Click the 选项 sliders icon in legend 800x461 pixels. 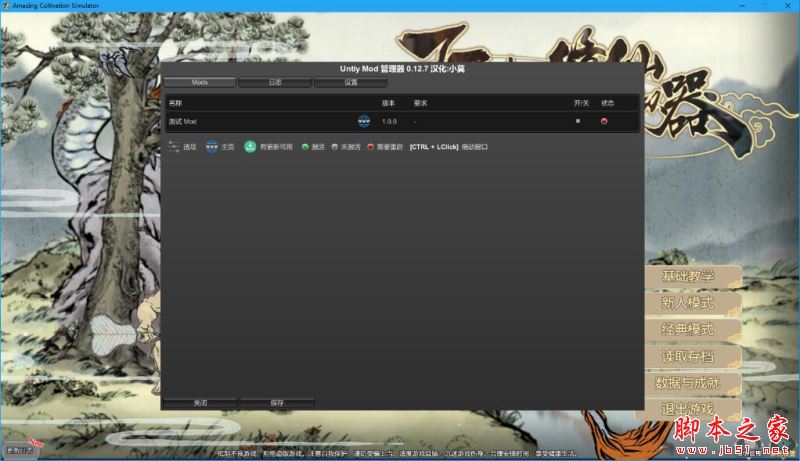click(x=174, y=147)
